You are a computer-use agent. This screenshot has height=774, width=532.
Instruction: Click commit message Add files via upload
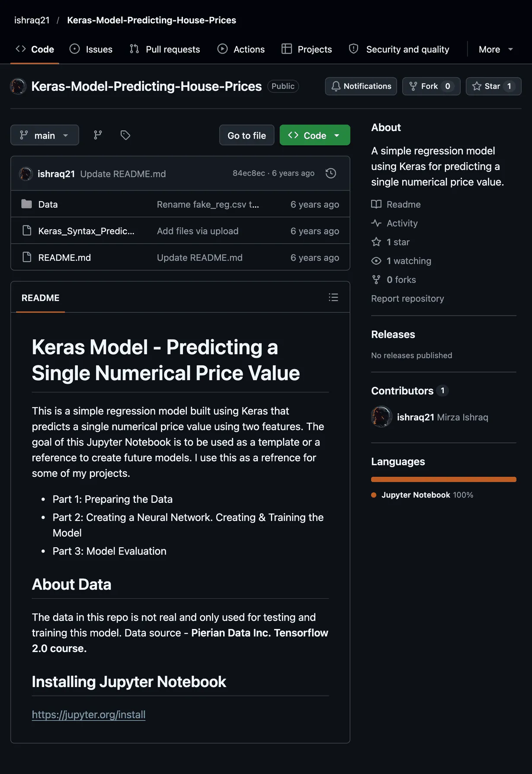point(198,231)
